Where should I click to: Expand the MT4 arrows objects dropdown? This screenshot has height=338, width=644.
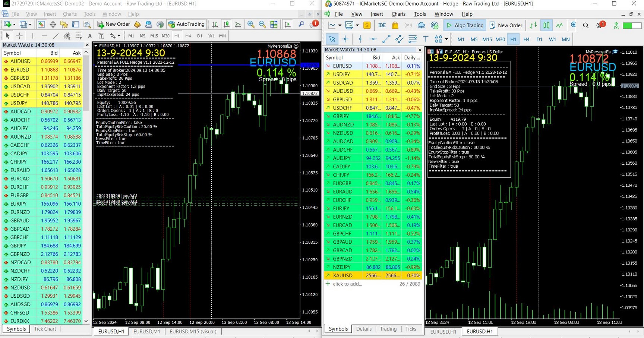119,36
